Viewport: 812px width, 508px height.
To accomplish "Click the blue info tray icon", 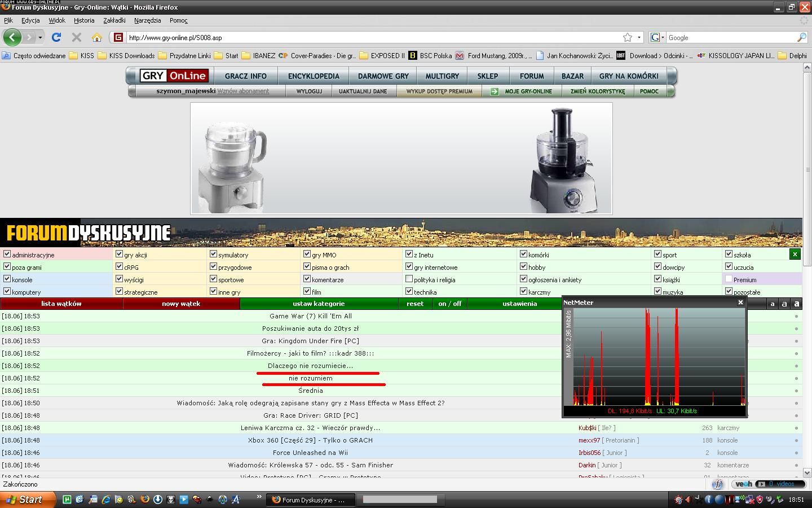I will 709,500.
